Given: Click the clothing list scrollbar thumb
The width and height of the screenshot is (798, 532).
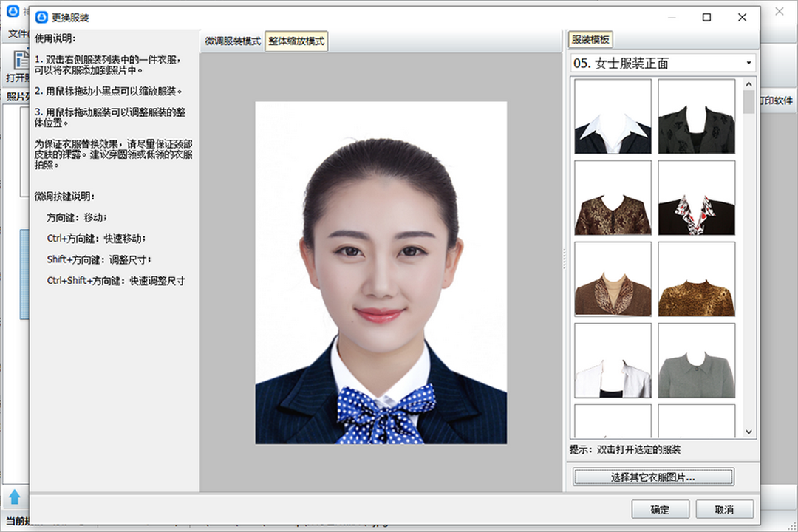Looking at the screenshot, I should pos(748,102).
